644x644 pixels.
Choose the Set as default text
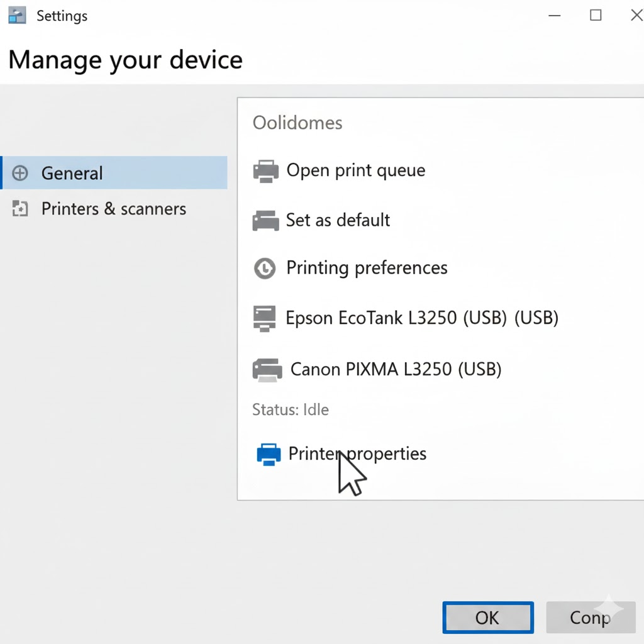point(338,220)
